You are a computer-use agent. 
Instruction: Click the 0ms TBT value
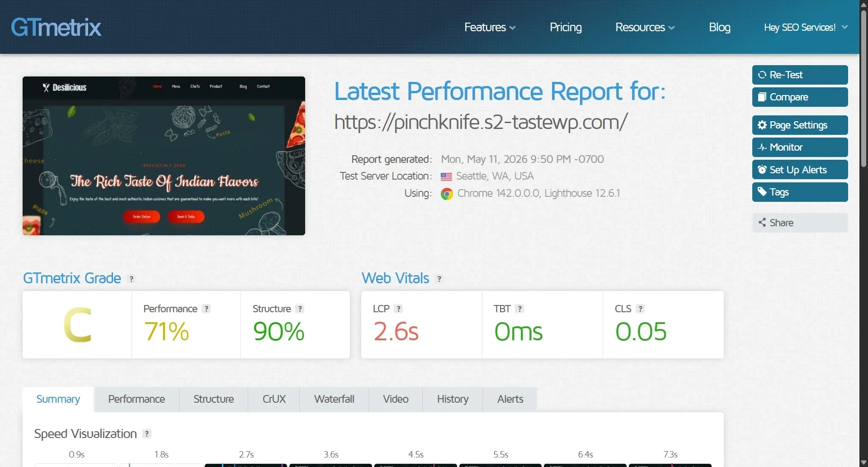(518, 331)
